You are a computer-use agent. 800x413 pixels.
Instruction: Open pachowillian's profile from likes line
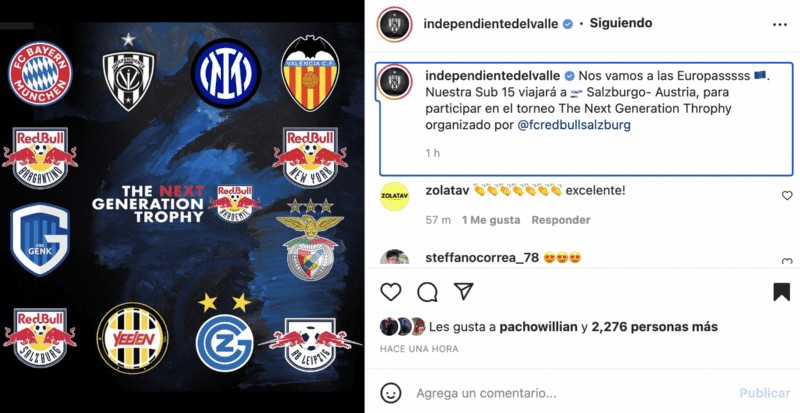[x=538, y=327]
